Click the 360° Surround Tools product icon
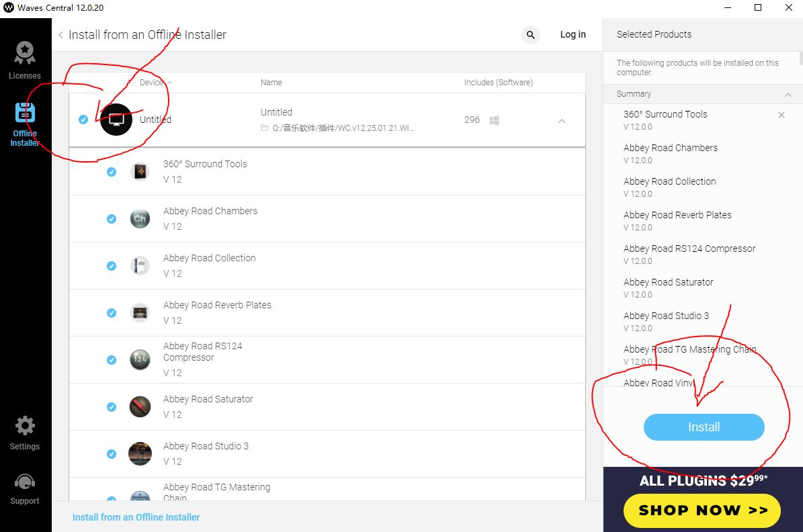 (140, 172)
